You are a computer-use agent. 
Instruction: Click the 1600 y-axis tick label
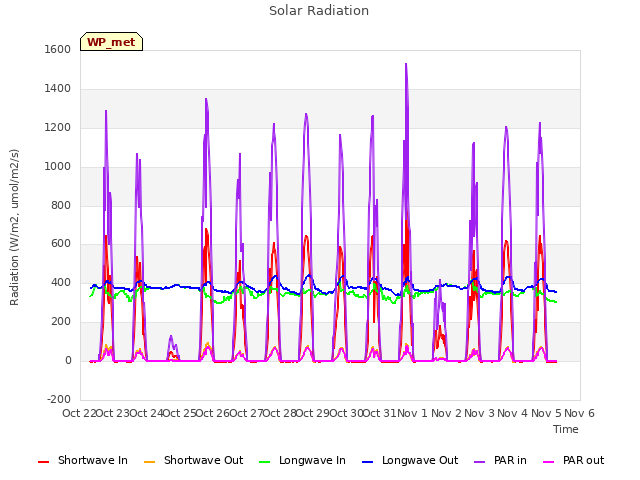[x=58, y=49]
